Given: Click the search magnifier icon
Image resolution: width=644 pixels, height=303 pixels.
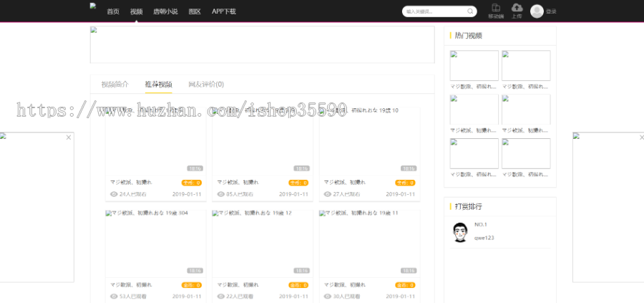Looking at the screenshot, I should (x=469, y=11).
